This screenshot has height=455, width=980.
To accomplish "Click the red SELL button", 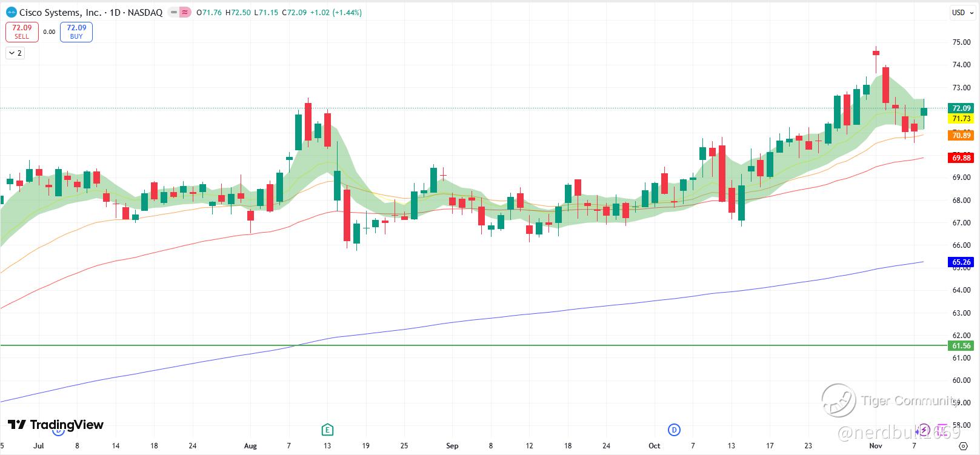I will (22, 32).
